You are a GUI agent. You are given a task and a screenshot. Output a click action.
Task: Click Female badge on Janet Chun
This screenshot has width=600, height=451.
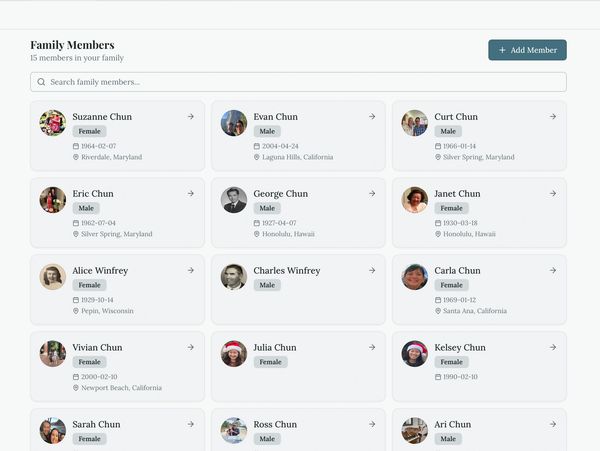point(450,208)
